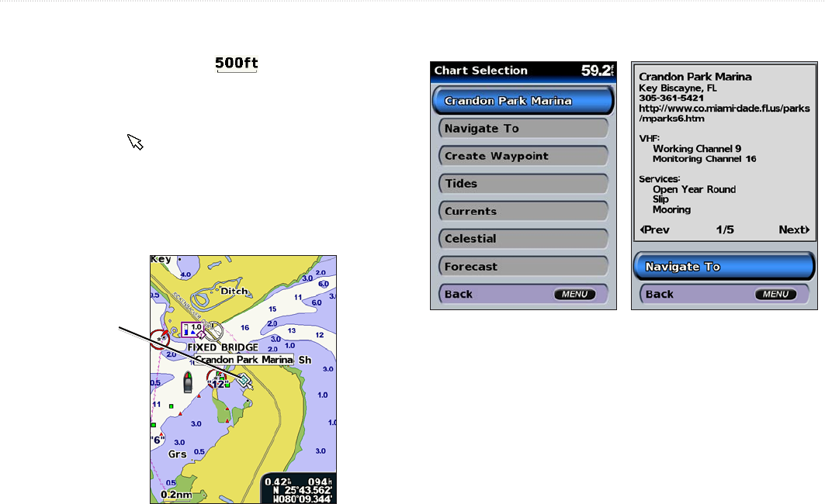Click the Open Year Round service line
Viewport: 825px width, 504px height.
694,189
